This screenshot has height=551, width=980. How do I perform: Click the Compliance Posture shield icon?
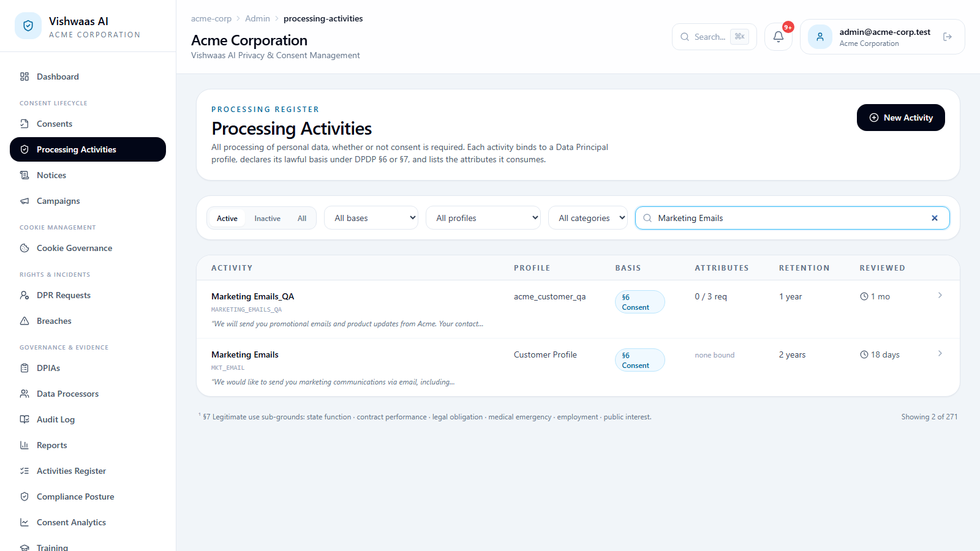click(24, 497)
